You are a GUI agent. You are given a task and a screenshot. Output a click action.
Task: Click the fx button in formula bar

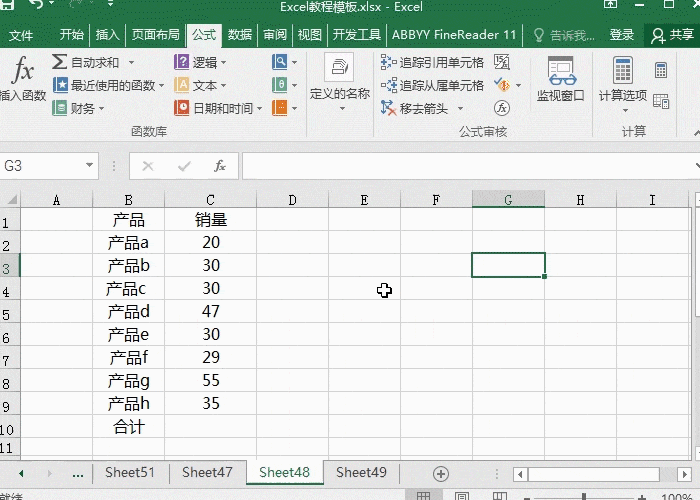[x=219, y=166]
